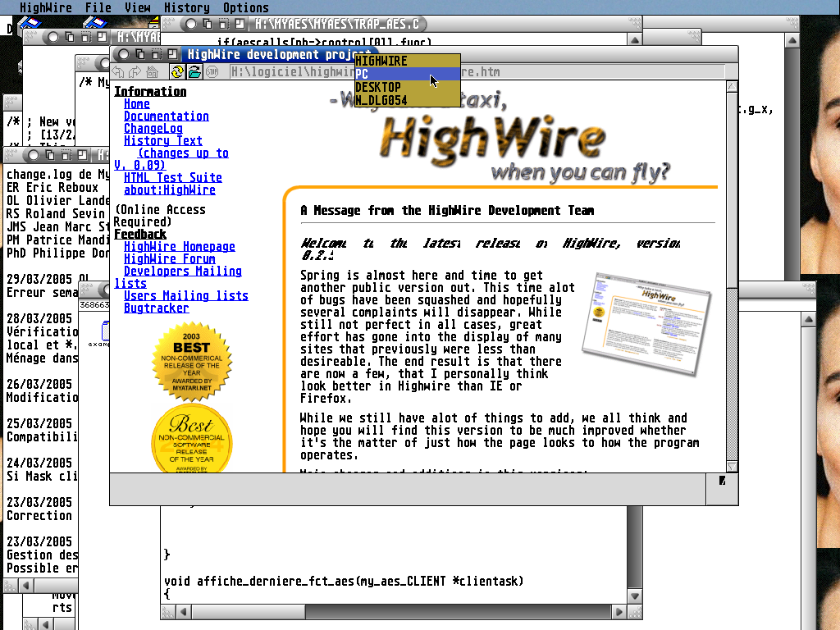The height and width of the screenshot is (630, 840).
Task: Click the Best Non-Commercial Software badge
Action: (x=192, y=439)
